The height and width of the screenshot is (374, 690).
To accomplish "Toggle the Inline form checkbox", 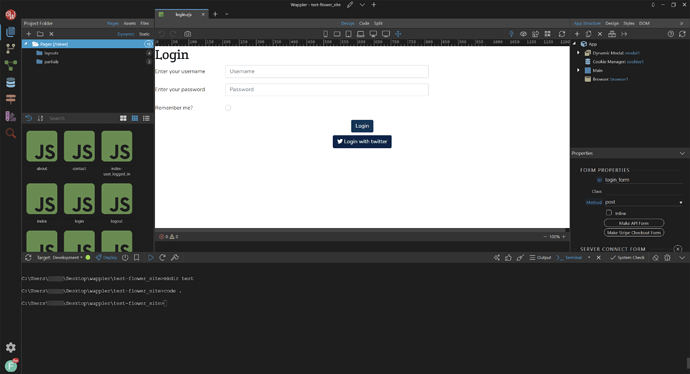I will [609, 213].
